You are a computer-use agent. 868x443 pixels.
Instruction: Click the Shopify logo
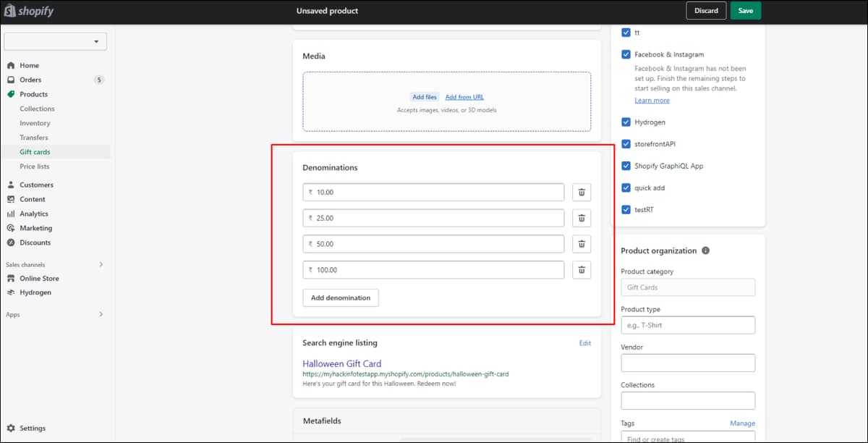30,12
